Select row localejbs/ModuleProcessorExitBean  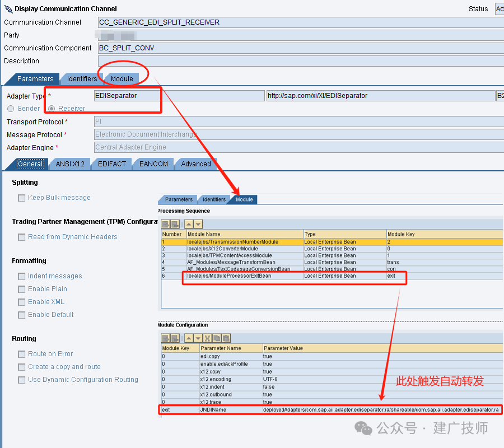(332, 276)
